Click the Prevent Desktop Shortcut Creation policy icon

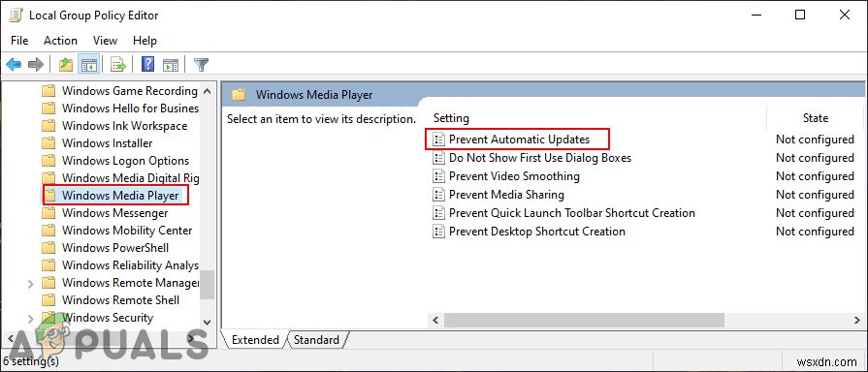pos(439,232)
